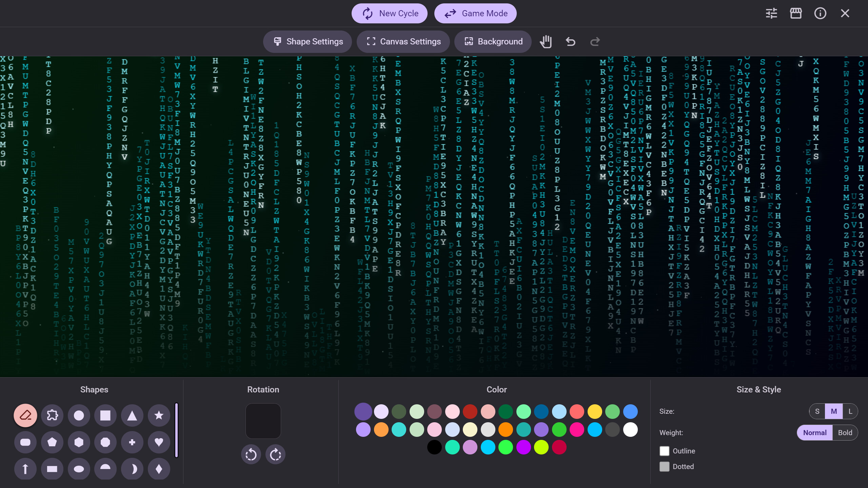Screen dimensions: 868x488
Task: Enable the Outline option
Action: 664,451
